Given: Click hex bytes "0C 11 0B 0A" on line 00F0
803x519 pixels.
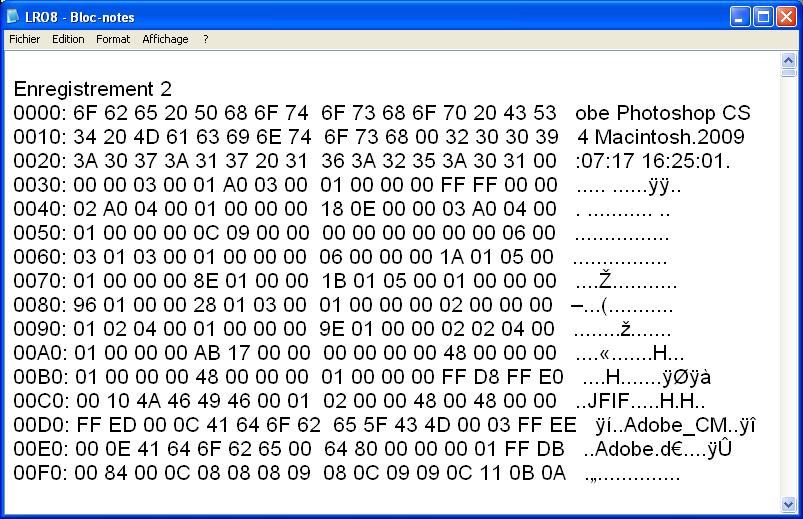Looking at the screenshot, I should click(x=506, y=473).
